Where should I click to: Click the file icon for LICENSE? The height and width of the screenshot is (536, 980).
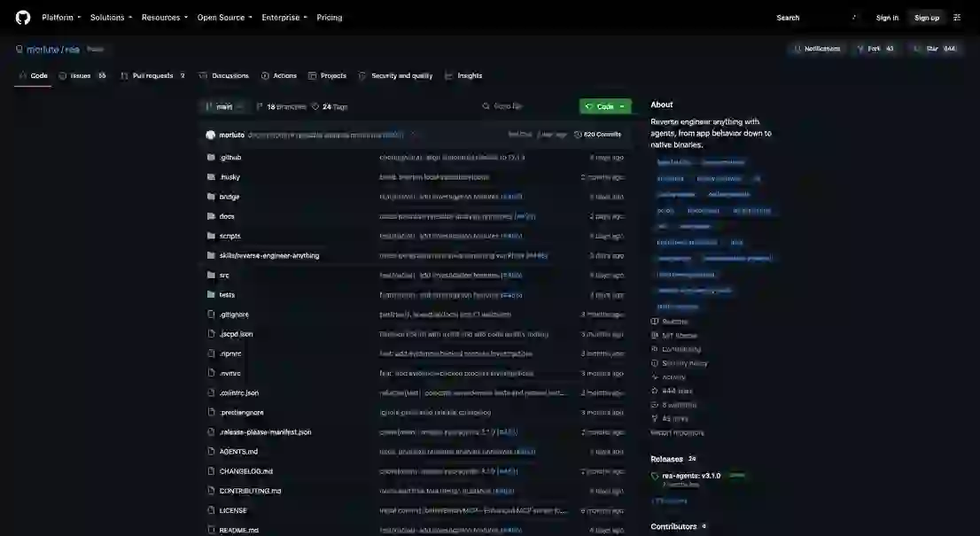pyautogui.click(x=211, y=510)
